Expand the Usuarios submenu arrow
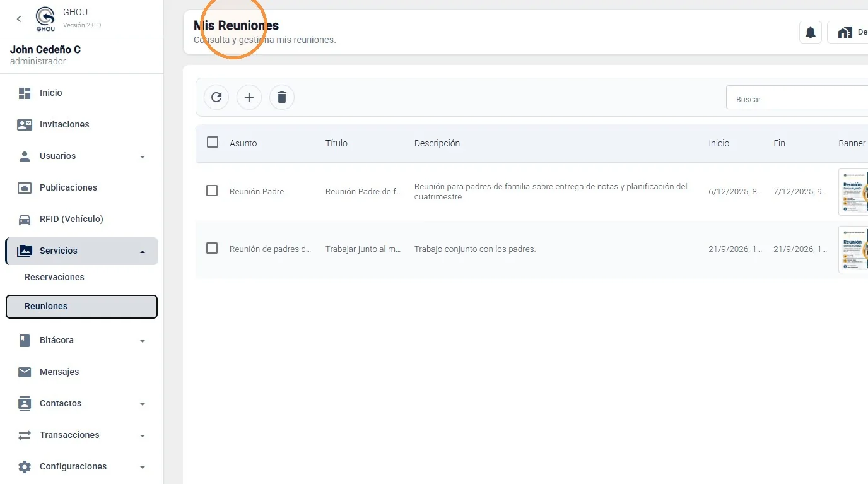 tap(143, 156)
